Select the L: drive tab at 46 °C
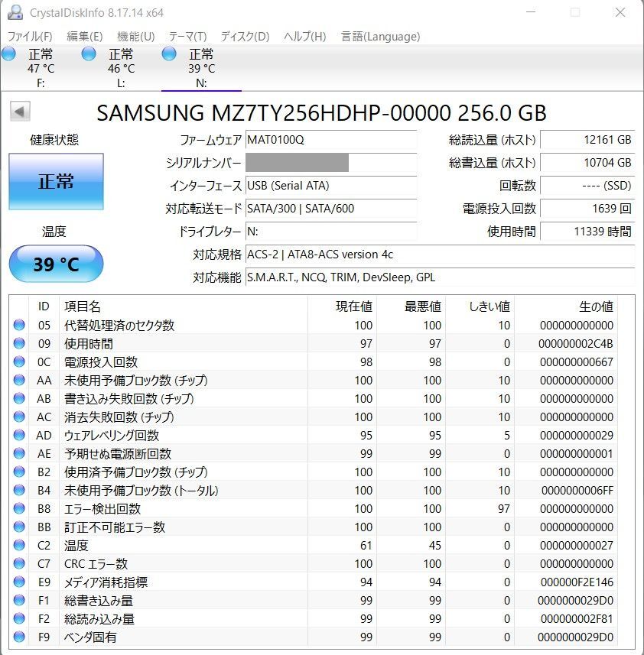This screenshot has height=655, width=644. pos(121,68)
